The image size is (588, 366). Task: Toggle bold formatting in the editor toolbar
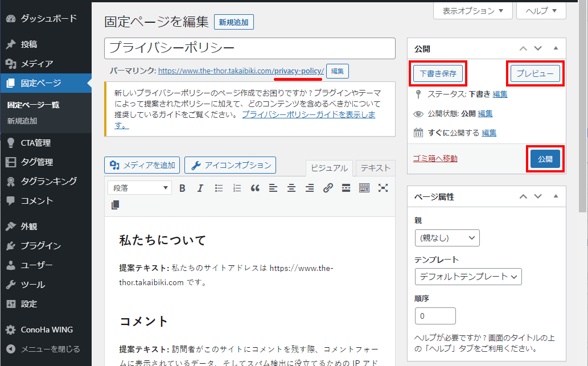click(182, 188)
